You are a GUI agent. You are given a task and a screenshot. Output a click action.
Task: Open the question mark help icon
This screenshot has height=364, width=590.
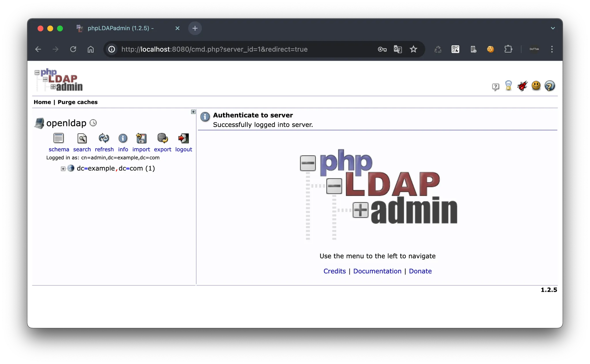pos(550,86)
